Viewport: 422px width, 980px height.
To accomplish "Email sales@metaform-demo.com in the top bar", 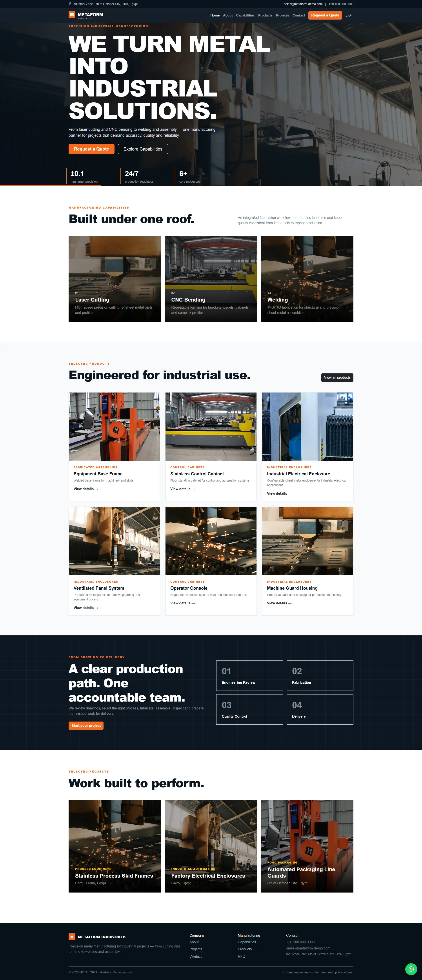I will (x=303, y=4).
